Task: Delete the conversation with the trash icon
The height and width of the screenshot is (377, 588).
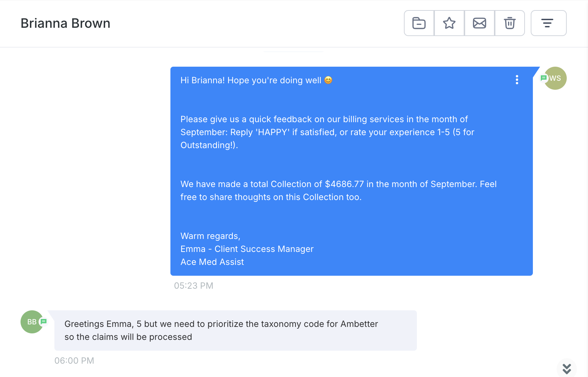Action: tap(510, 23)
